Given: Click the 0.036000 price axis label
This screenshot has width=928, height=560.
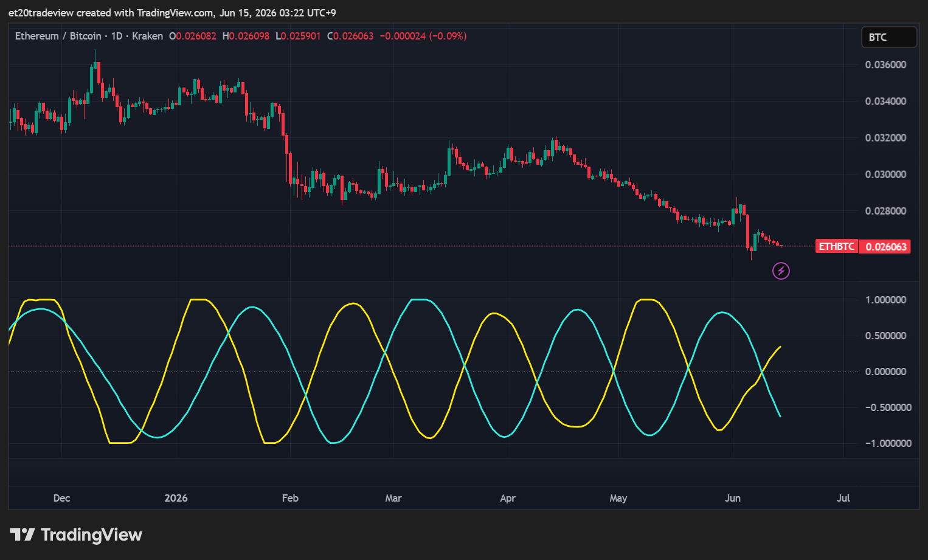Looking at the screenshot, I should 885,64.
